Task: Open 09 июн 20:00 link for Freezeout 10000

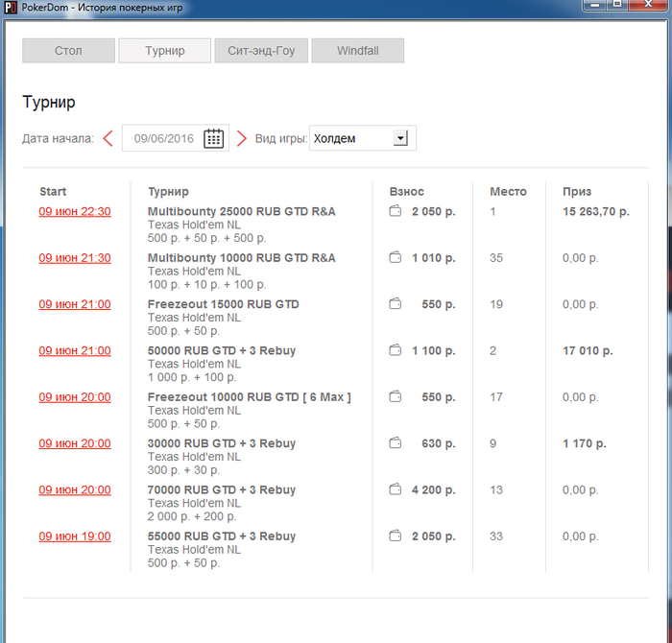Action: (x=75, y=397)
